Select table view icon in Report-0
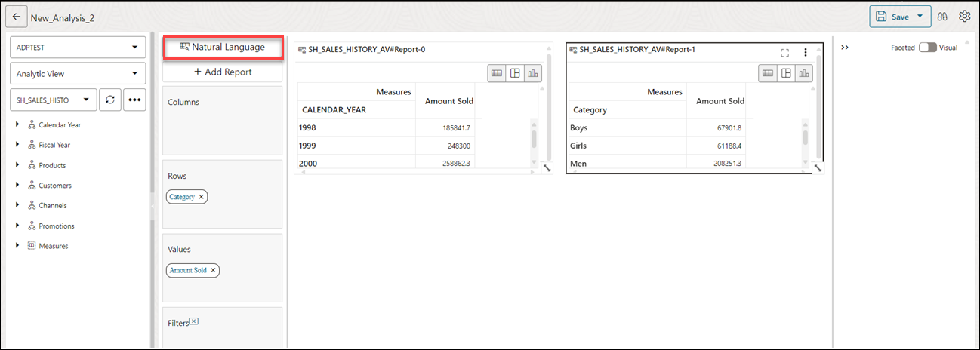This screenshot has width=980, height=350. 497,73
